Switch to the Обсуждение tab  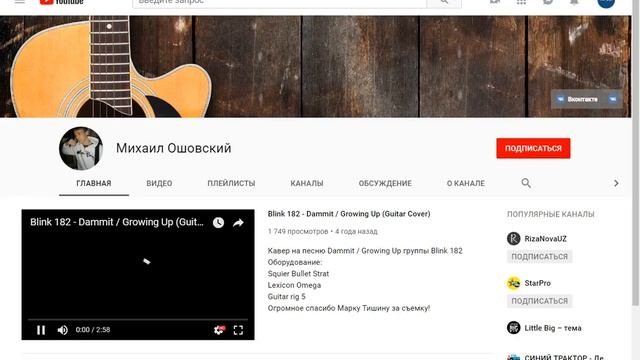tap(385, 183)
